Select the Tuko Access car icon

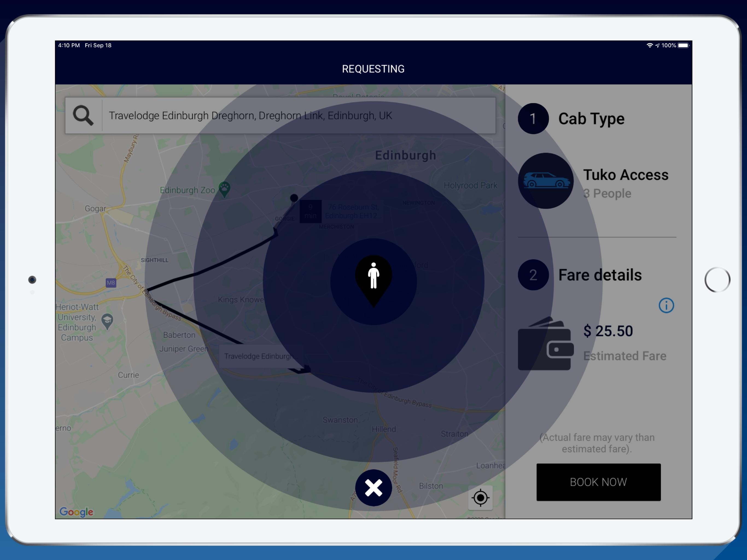(x=546, y=181)
